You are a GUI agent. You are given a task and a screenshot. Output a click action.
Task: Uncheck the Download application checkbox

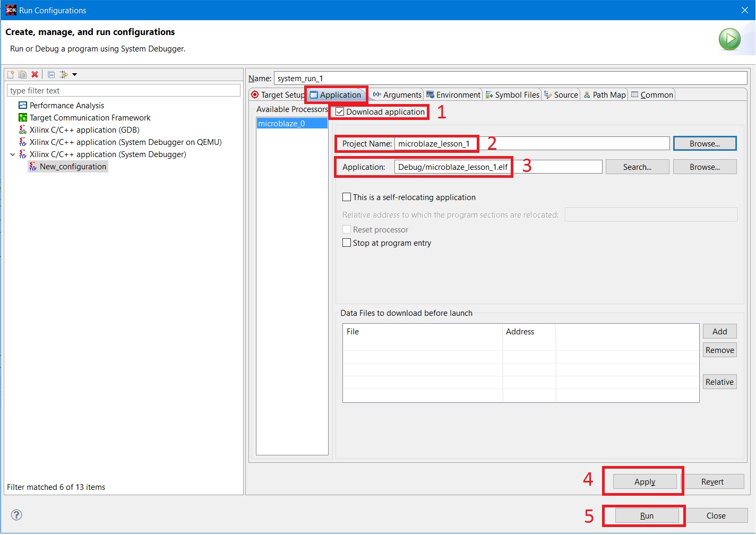[x=340, y=112]
